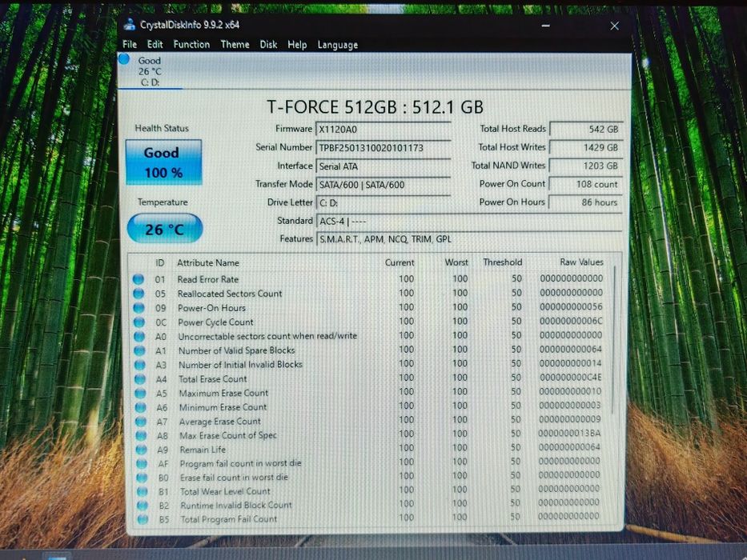Image resolution: width=747 pixels, height=560 pixels.
Task: Click the Worst column header
Action: click(456, 262)
